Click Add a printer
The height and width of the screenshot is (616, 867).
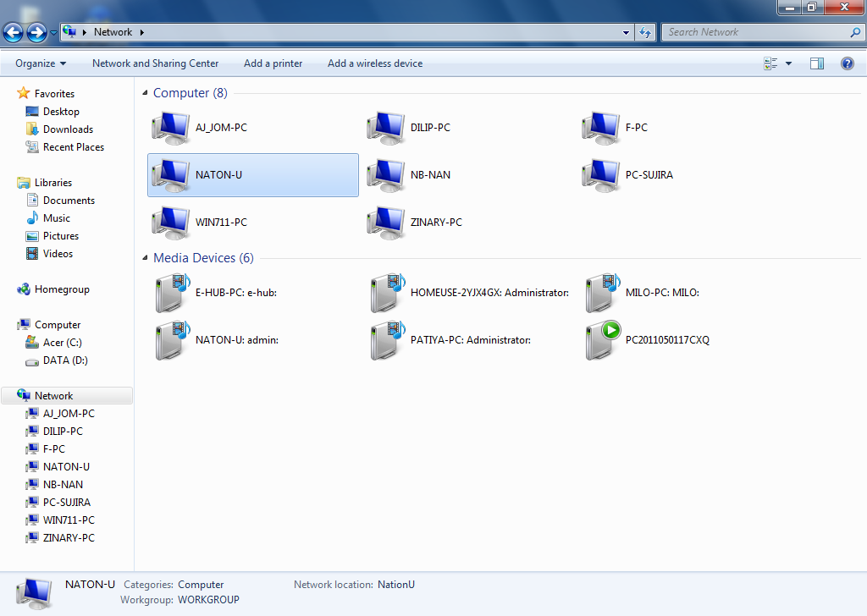tap(273, 63)
